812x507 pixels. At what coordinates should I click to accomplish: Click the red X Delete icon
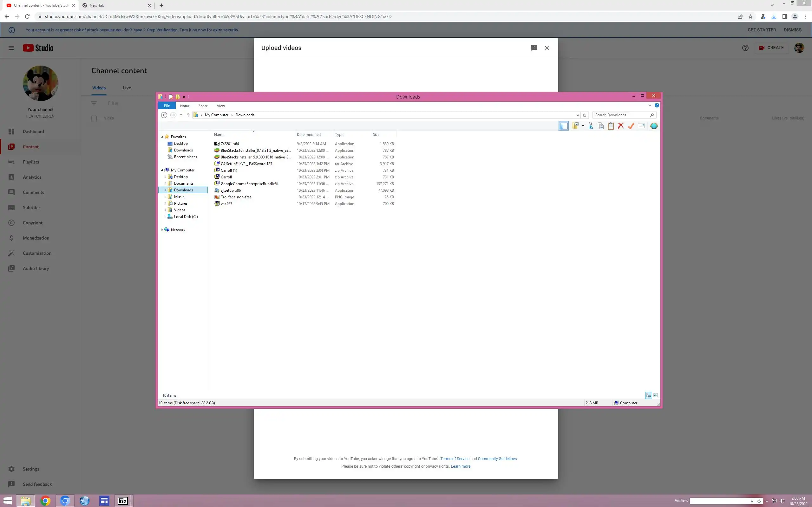(x=621, y=126)
